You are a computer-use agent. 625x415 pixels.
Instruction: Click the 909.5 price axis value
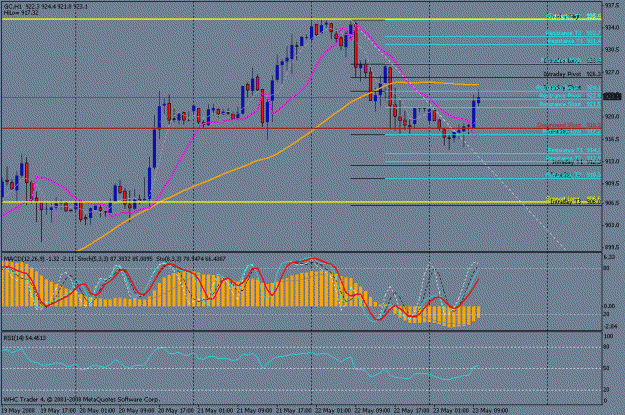coord(612,183)
